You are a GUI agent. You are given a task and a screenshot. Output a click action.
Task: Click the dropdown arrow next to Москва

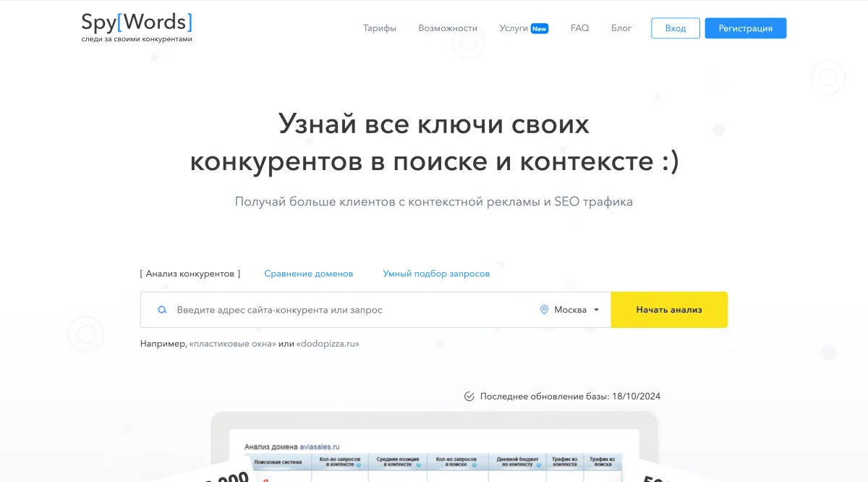tap(597, 310)
